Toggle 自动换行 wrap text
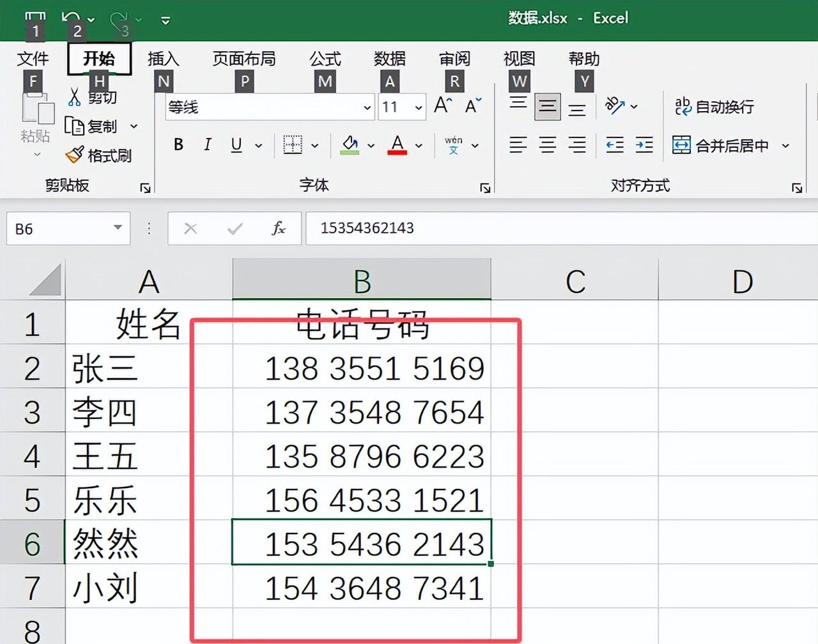818x644 pixels. 714,106
